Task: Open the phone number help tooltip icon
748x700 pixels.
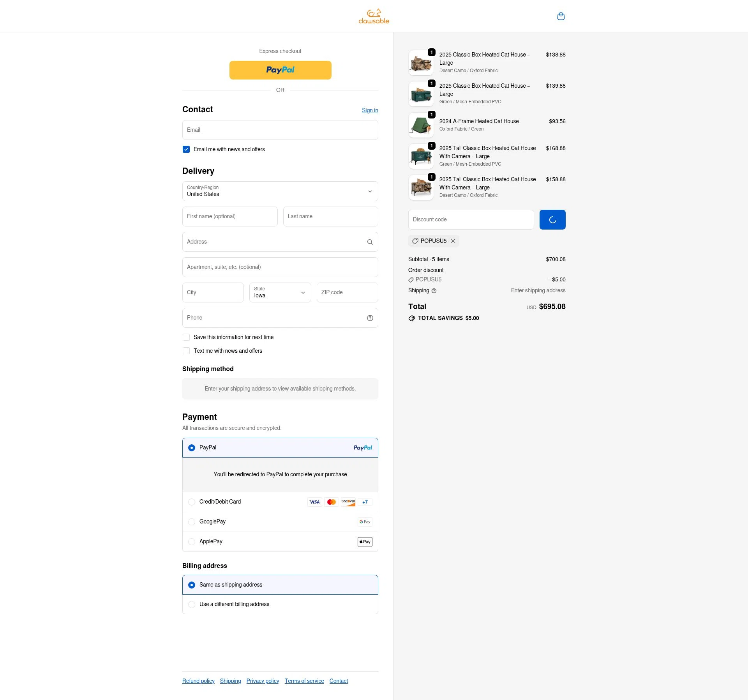Action: [370, 318]
